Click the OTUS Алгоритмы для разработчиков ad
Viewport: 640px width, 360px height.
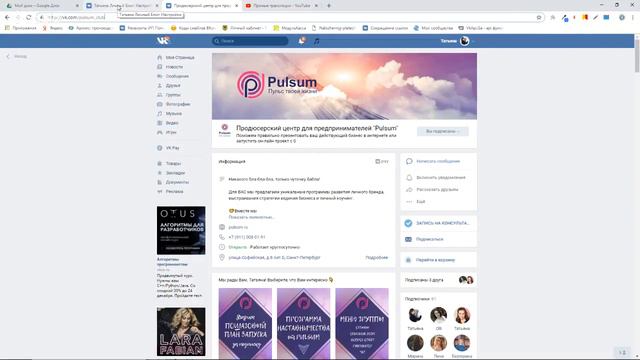coord(181,231)
